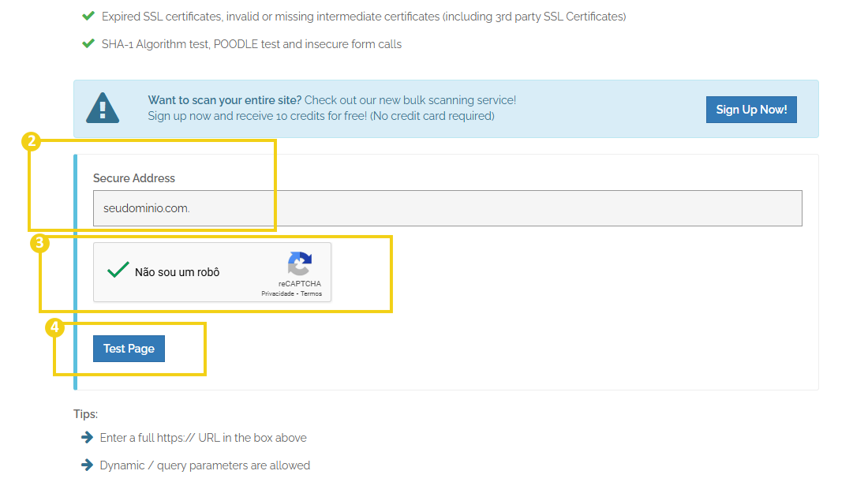
Task: Click 'SHA-1 Algorithm test, POODLE test' text
Action: point(251,44)
